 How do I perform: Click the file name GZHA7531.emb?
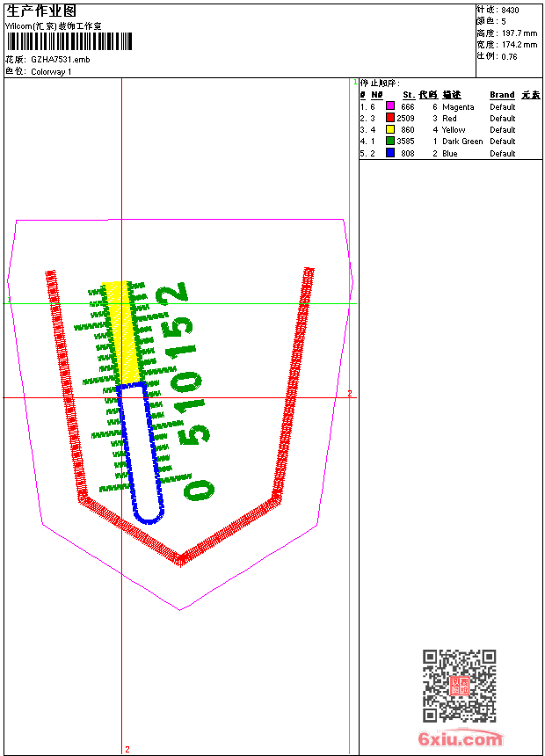tap(61, 60)
